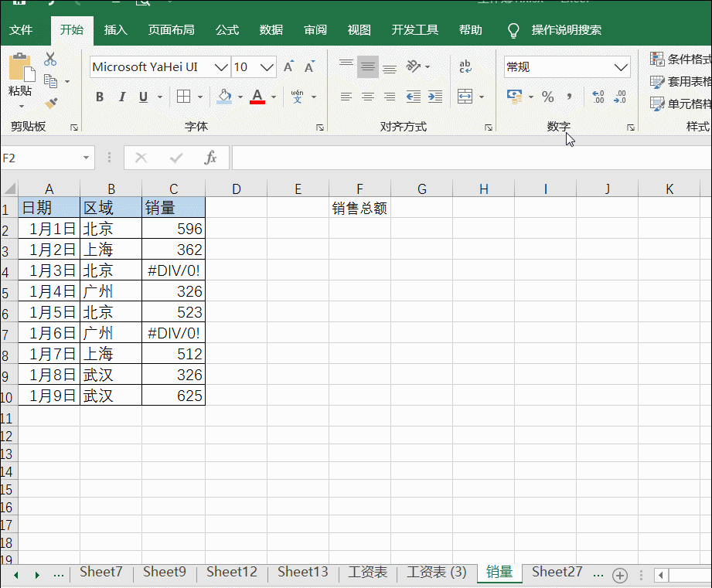Decrease decimal places
712x588 pixels.
620,96
